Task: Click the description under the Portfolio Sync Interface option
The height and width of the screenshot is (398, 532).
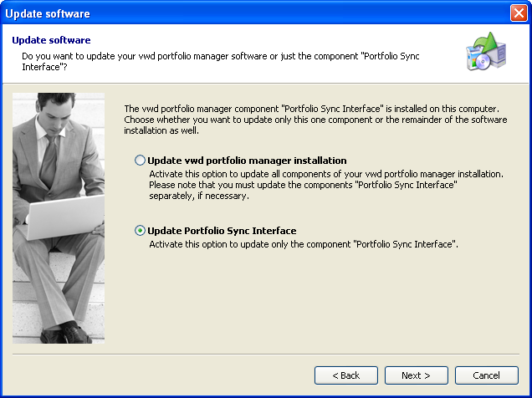Action: click(x=304, y=243)
